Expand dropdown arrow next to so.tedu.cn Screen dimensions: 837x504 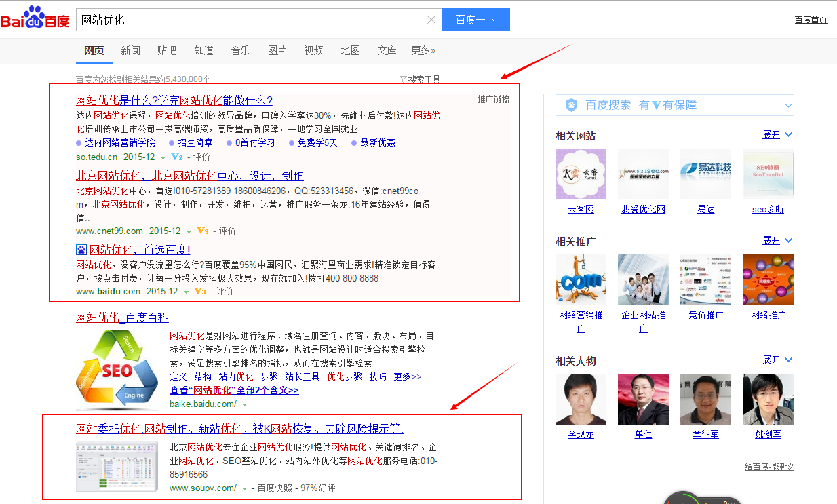[x=163, y=157]
